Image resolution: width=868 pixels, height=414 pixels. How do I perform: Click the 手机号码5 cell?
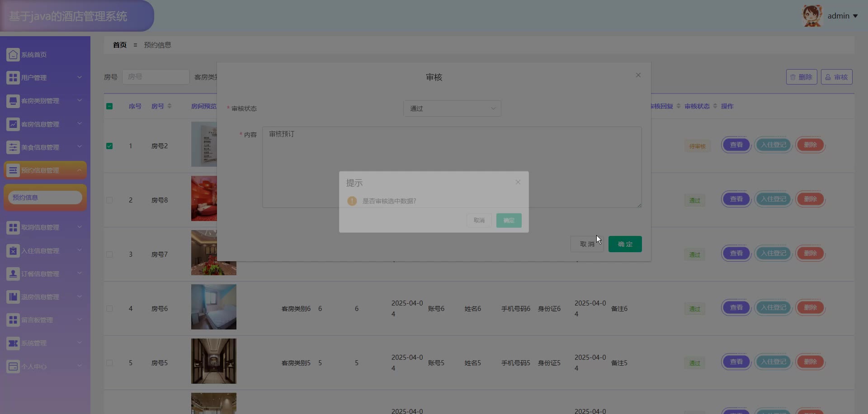(516, 363)
